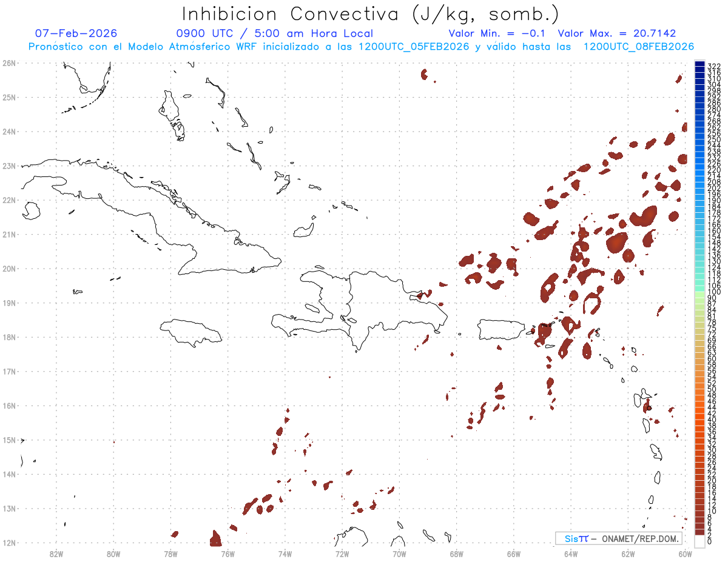The width and height of the screenshot is (728, 562).
Task: Click the forecast date "07-Feb-2026"
Action: (x=76, y=33)
